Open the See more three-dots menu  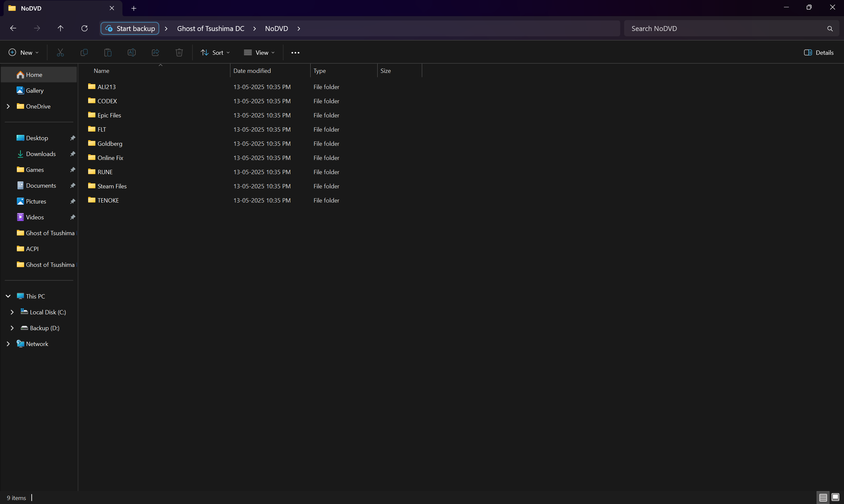point(295,53)
